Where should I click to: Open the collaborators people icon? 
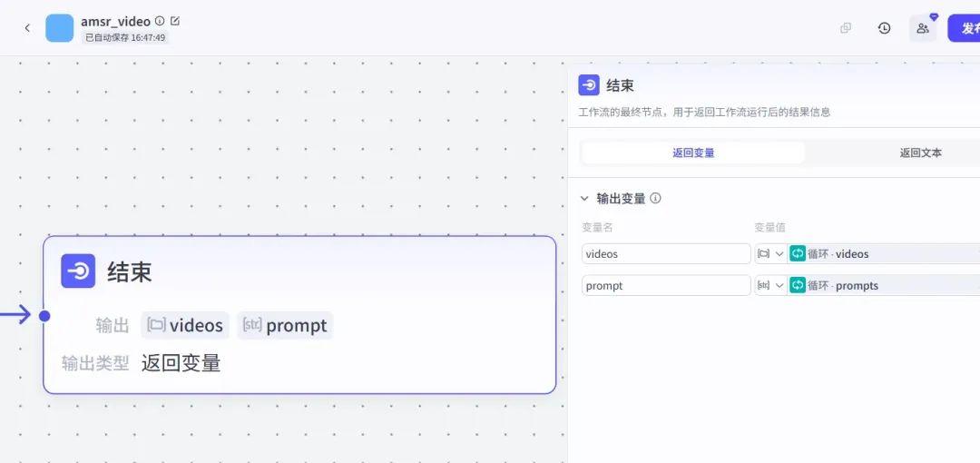point(923,28)
